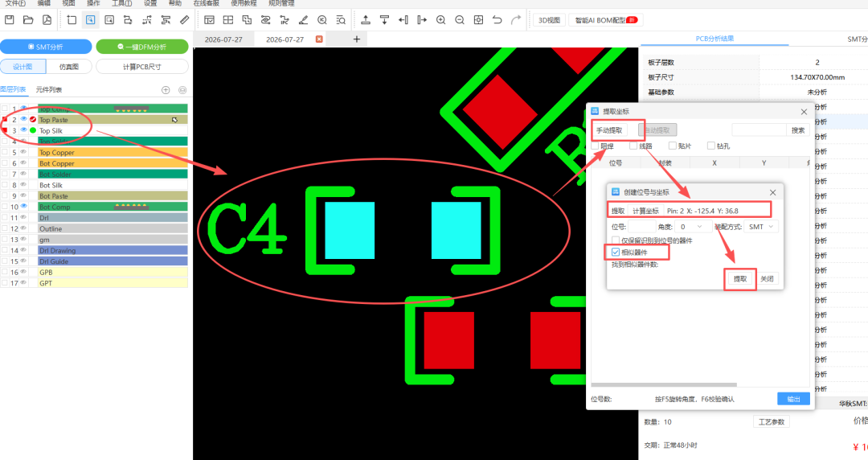Open a file with the folder icon
Image resolution: width=868 pixels, height=460 pixels.
tap(27, 20)
